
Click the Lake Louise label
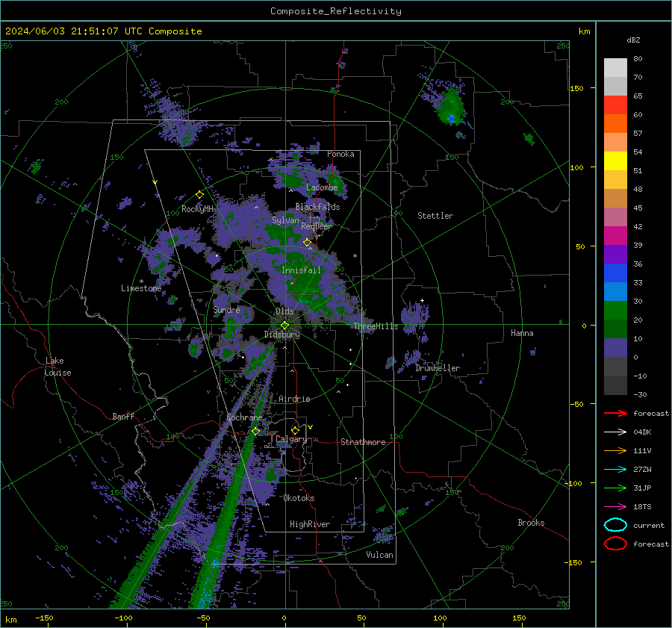coord(57,367)
